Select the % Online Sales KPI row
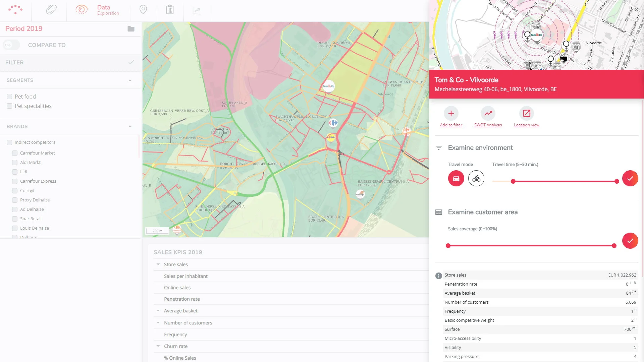Screen dimensions: 644x362 pyautogui.click(x=291, y=358)
